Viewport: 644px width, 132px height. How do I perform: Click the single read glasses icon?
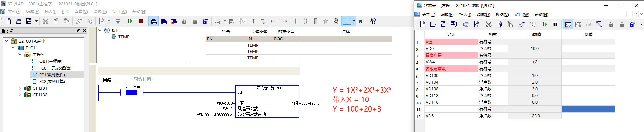(589, 24)
